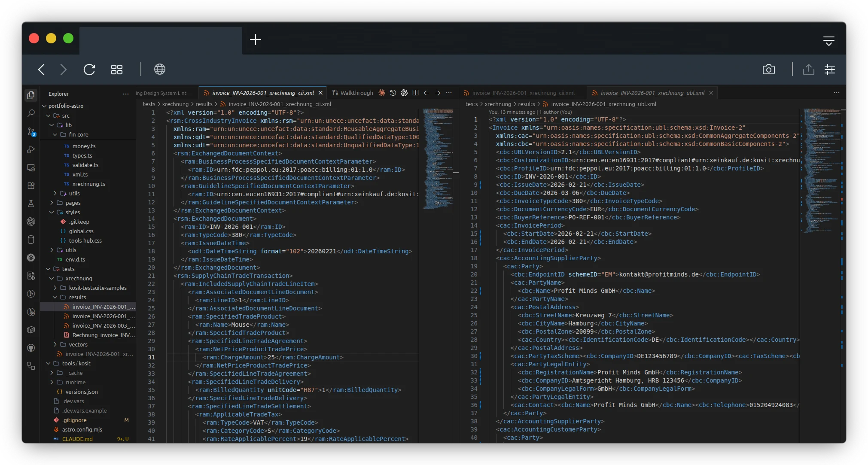Capture screenshot with the browser camera icon
868x465 pixels.
pos(768,69)
